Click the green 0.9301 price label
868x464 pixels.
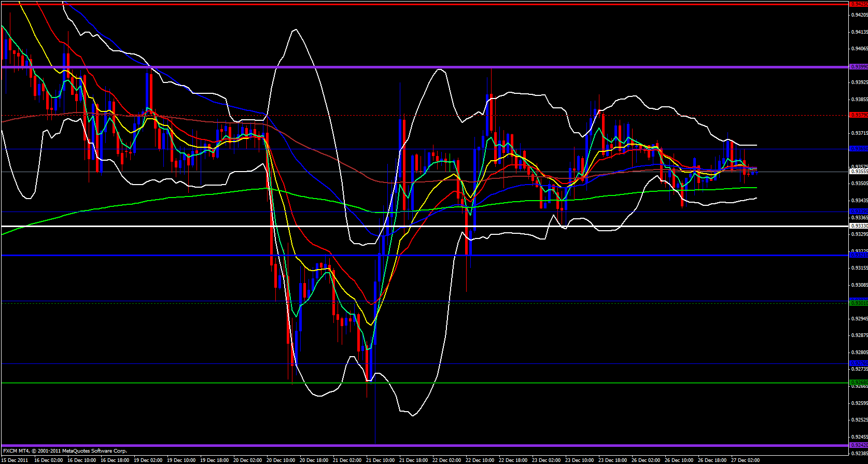pyautogui.click(x=858, y=302)
